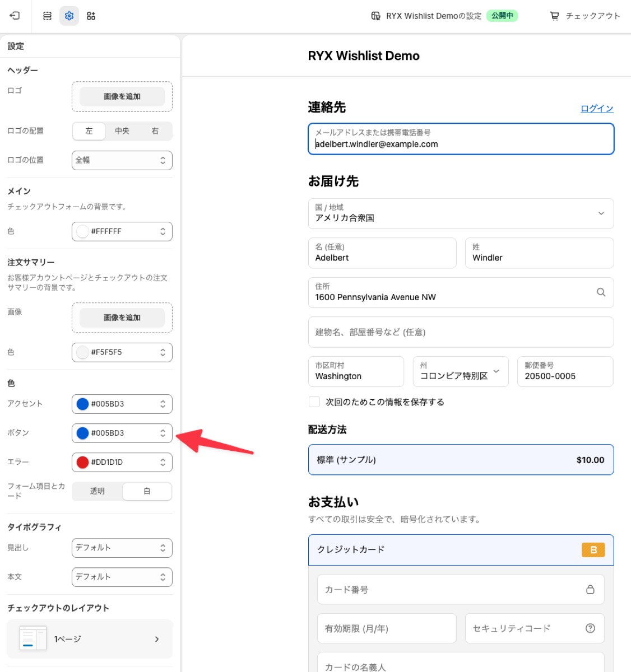The image size is (631, 672).
Task: Click the red エラー color swatch
Action: click(82, 462)
